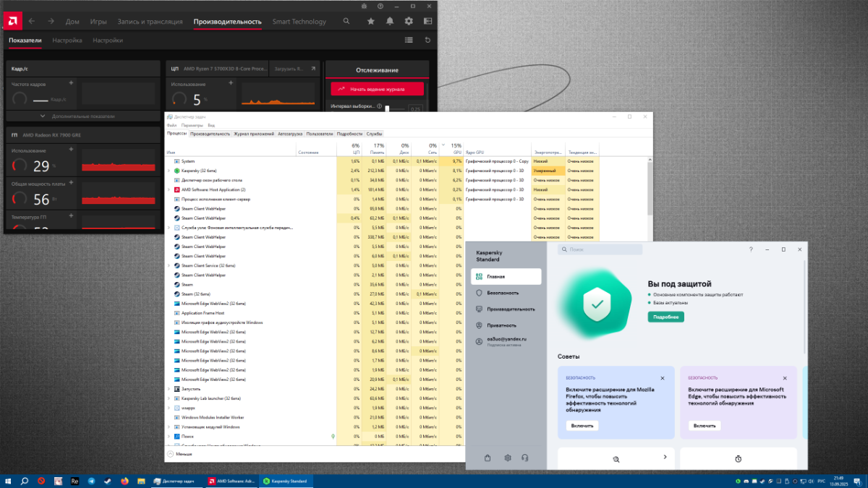Toggle AMD Software's sidebar panel icon
The width and height of the screenshot is (868, 488).
427,22
